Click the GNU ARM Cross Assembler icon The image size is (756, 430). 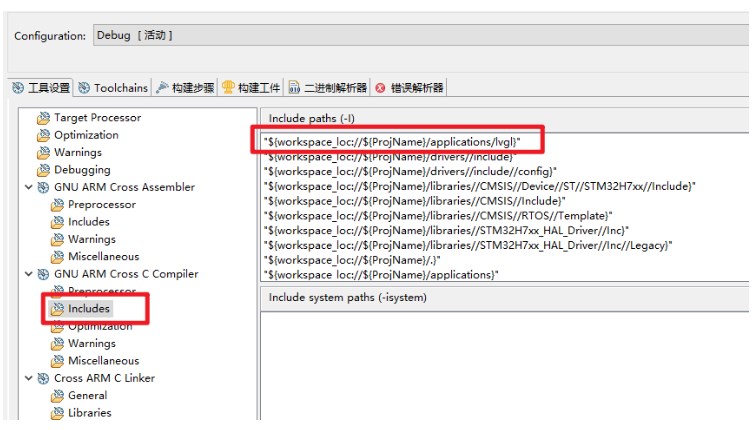coord(43,187)
